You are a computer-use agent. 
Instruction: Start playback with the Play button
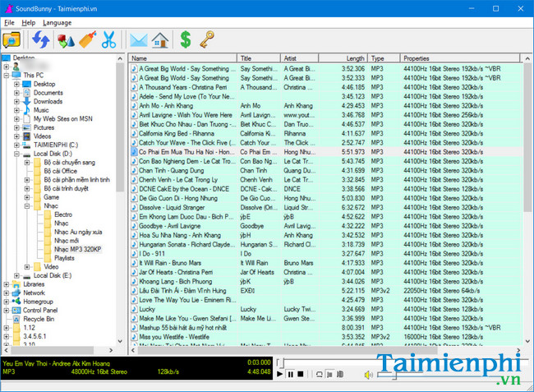point(280,374)
